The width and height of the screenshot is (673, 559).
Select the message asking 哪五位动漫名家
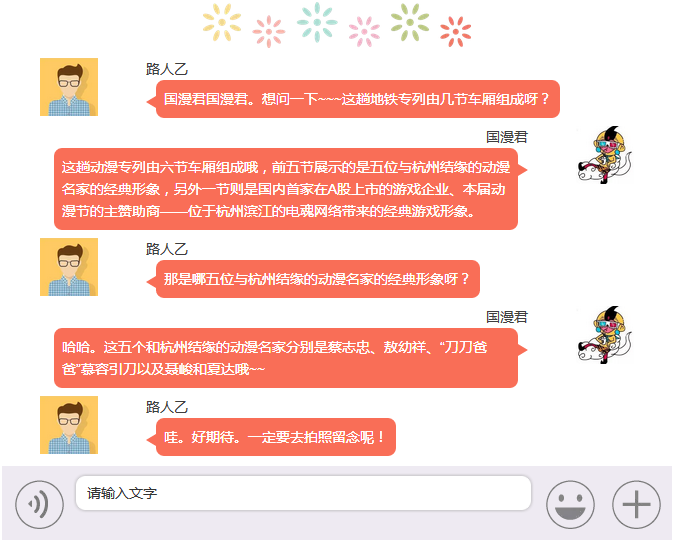click(318, 279)
